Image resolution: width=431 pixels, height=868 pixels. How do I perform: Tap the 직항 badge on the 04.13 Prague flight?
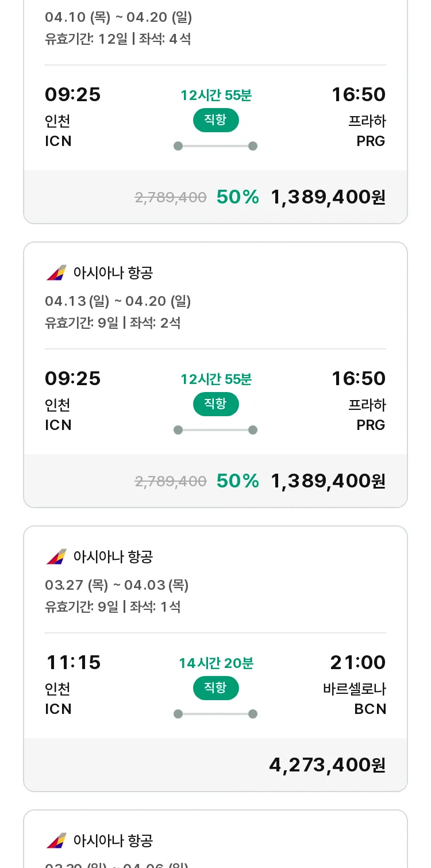pyautogui.click(x=215, y=404)
